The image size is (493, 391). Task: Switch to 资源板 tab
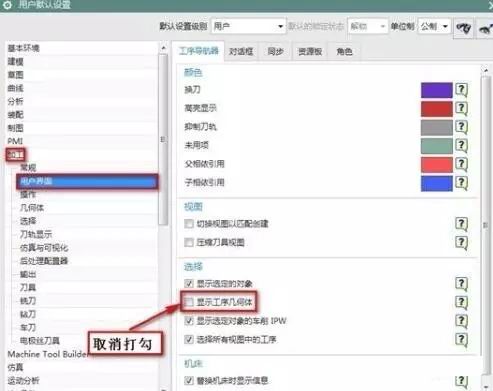pyautogui.click(x=310, y=52)
